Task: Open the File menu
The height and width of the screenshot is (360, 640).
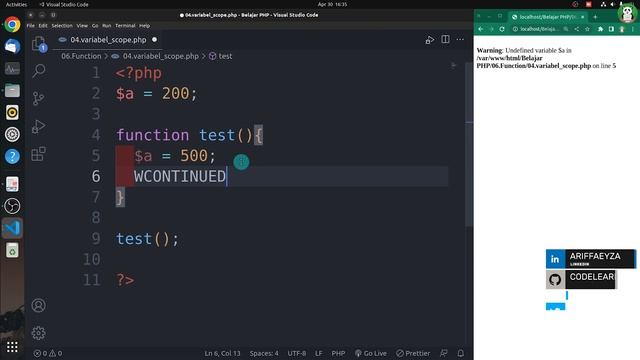Action: click(31, 25)
